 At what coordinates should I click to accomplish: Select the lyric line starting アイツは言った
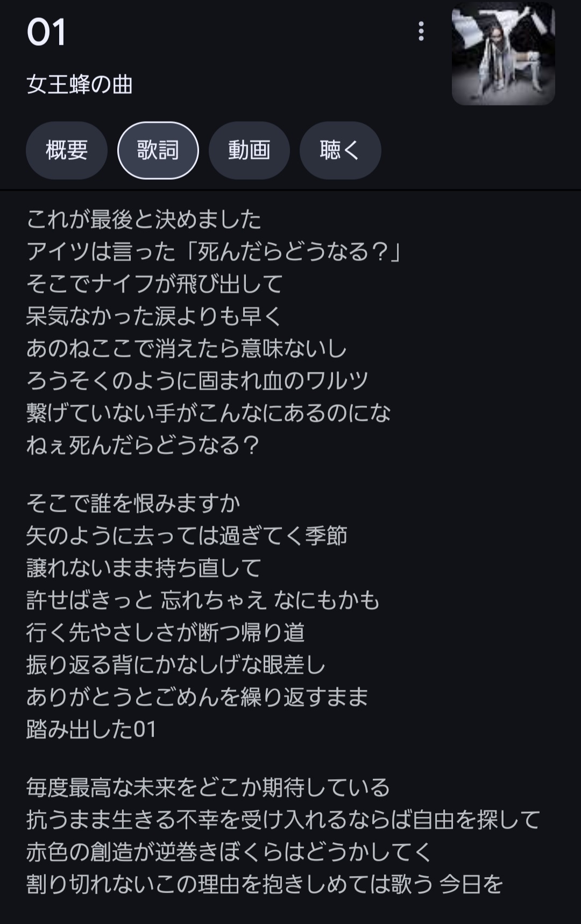click(x=215, y=251)
